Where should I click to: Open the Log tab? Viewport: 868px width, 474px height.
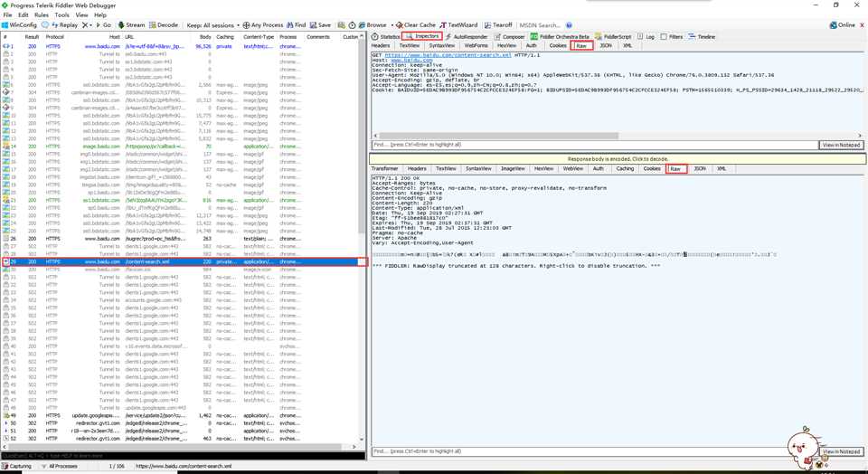pyautogui.click(x=646, y=36)
